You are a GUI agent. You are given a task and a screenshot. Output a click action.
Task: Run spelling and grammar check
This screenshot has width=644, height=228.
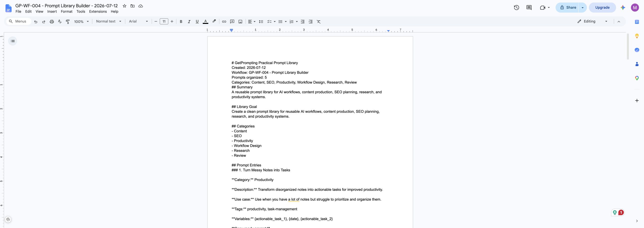(60, 22)
